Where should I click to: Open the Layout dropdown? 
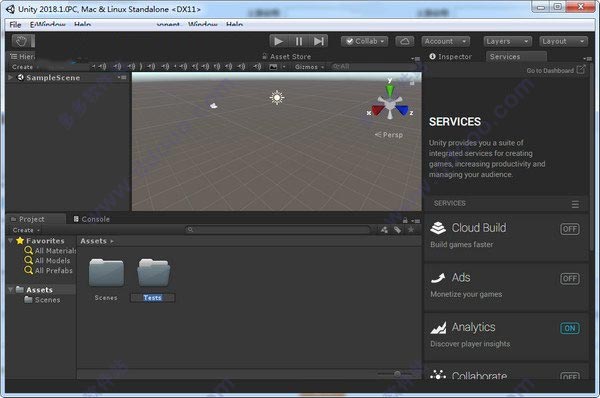coord(563,41)
